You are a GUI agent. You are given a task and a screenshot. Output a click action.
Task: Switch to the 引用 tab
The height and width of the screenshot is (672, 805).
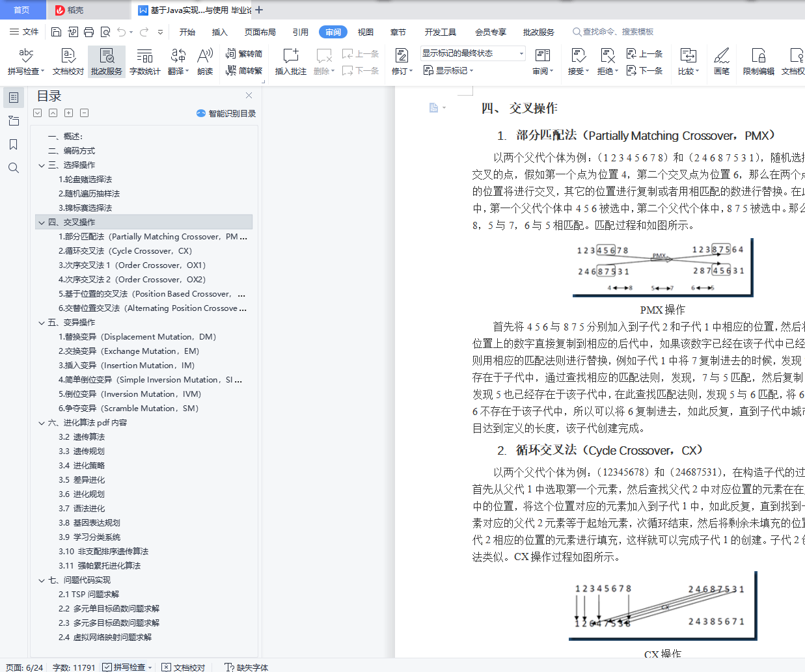(x=301, y=32)
